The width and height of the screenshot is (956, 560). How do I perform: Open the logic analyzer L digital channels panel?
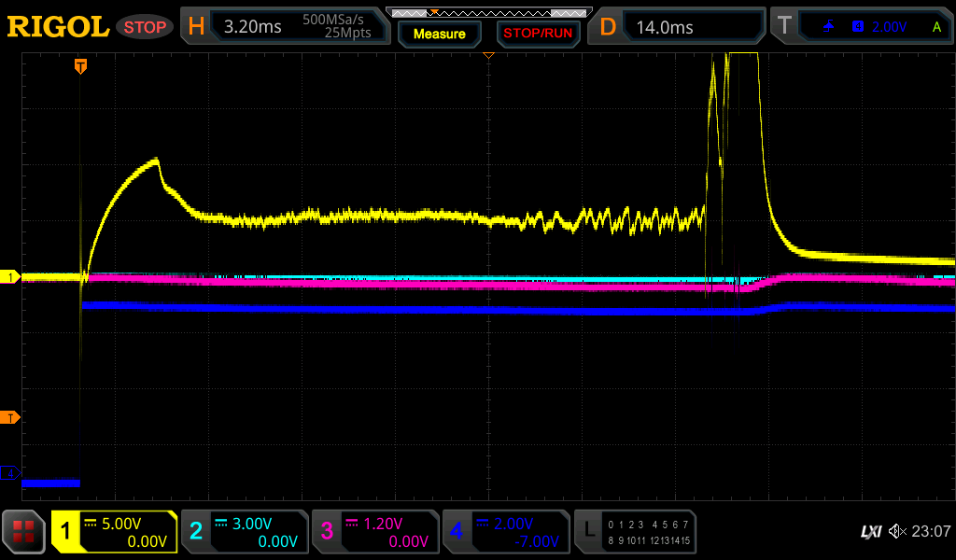tap(636, 532)
